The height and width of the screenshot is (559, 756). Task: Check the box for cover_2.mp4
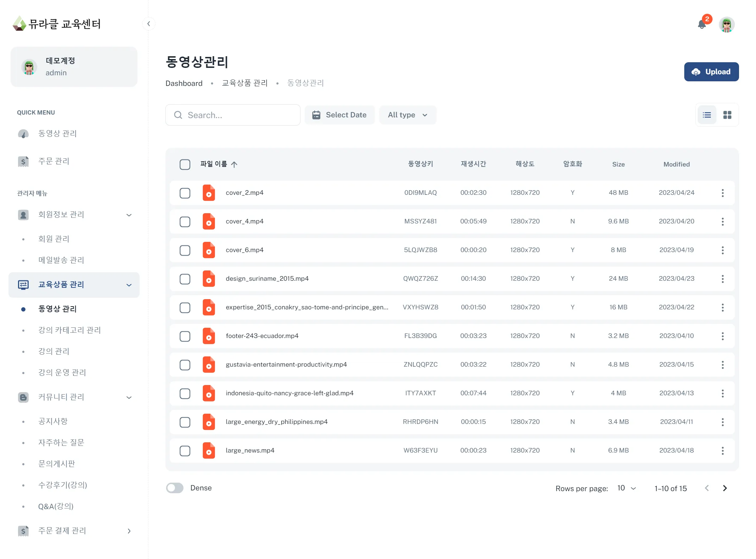[185, 193]
